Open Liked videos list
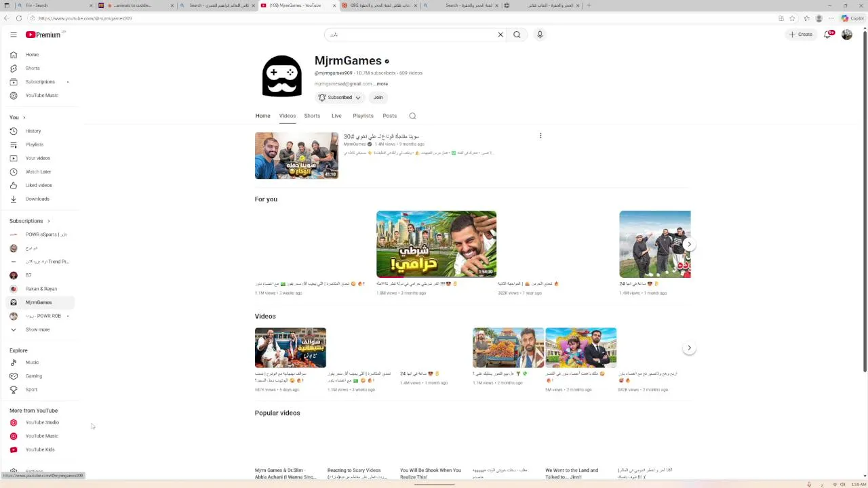Screen dimensions: 868x488 [x=38, y=185]
